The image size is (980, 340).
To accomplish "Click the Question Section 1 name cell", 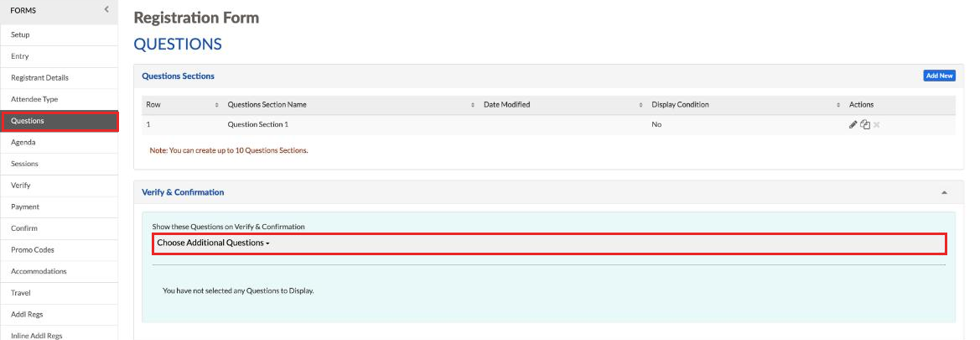I will pos(258,124).
